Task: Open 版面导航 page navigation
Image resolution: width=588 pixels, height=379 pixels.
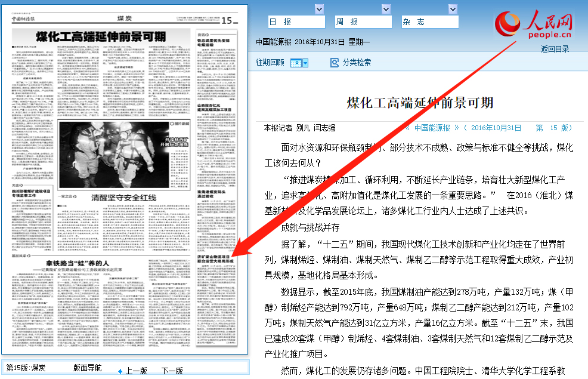Action: [x=88, y=368]
